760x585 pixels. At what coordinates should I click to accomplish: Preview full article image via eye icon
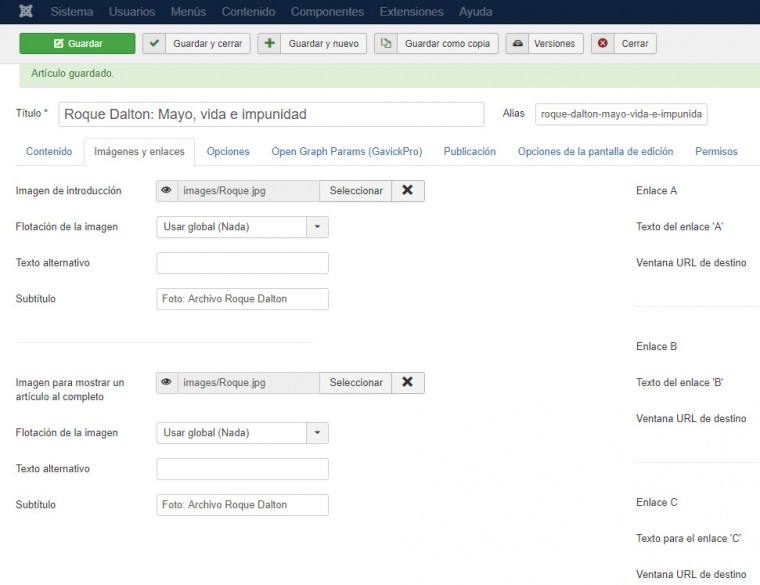point(167,383)
